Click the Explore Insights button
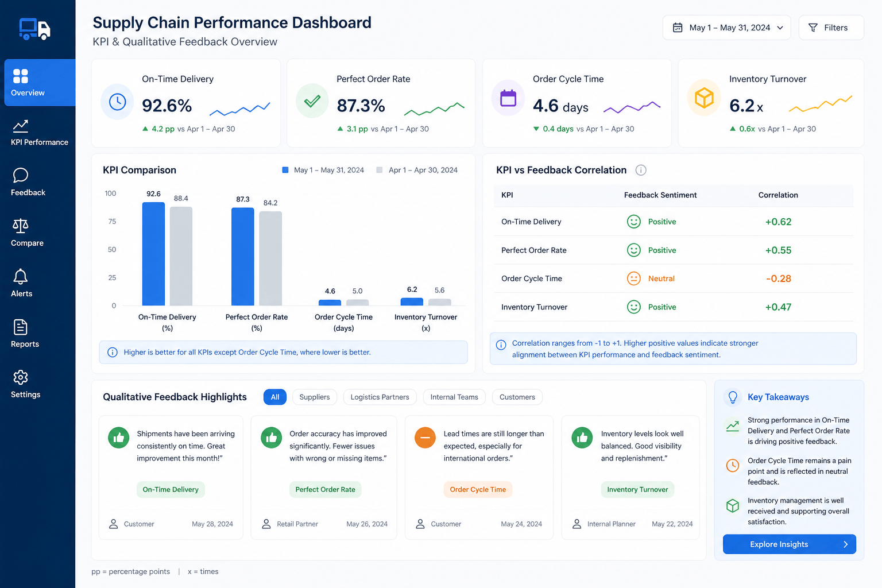882x588 pixels. coord(789,544)
